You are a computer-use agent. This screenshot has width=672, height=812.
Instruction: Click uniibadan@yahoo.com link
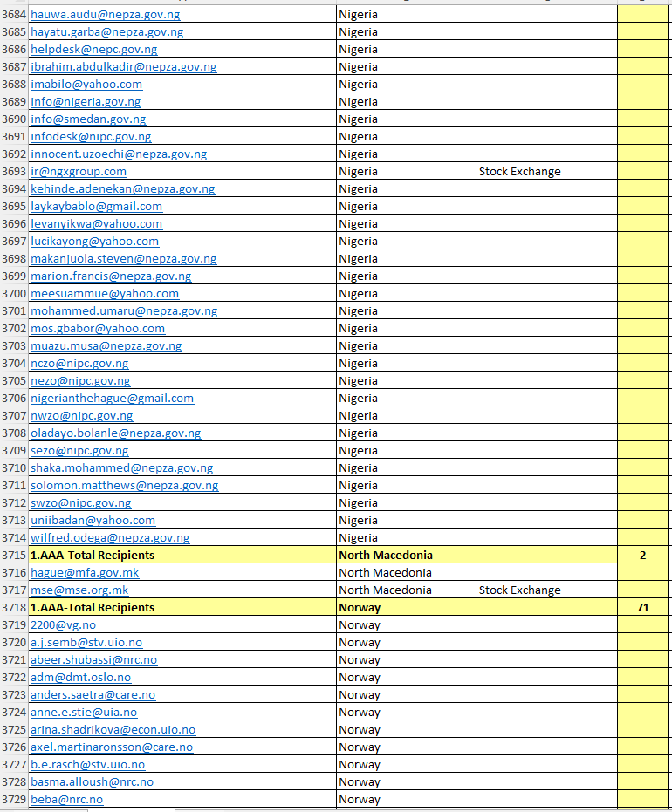tap(93, 521)
